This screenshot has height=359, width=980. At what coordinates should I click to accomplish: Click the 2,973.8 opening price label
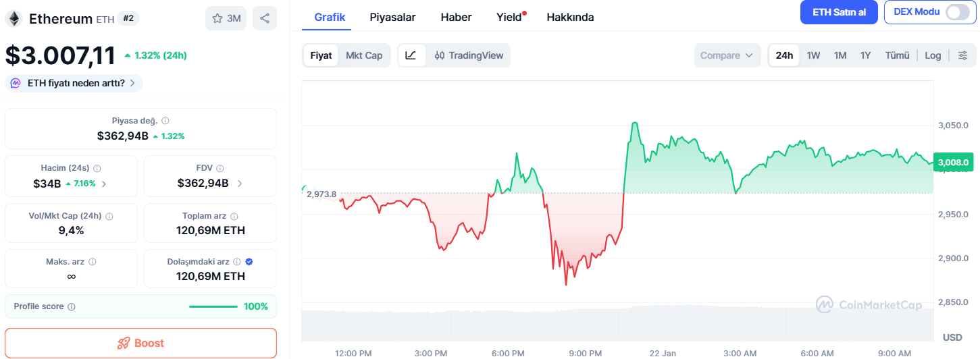[x=321, y=194]
